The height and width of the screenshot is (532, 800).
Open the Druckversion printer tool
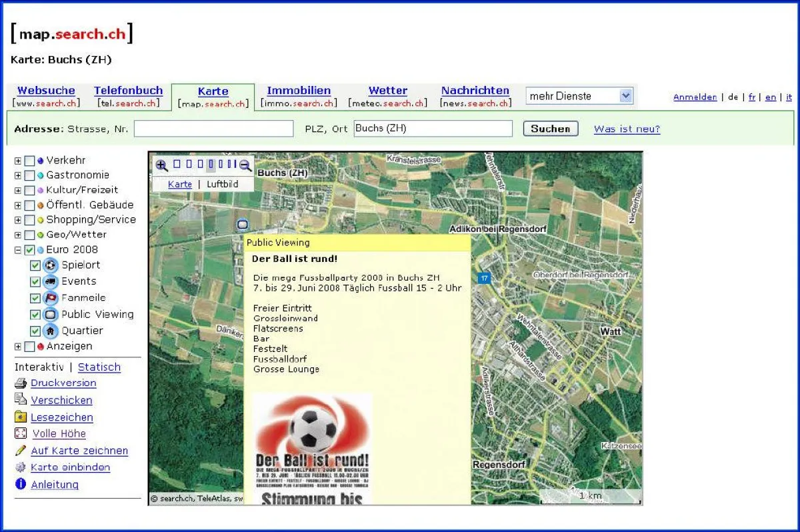[19, 383]
